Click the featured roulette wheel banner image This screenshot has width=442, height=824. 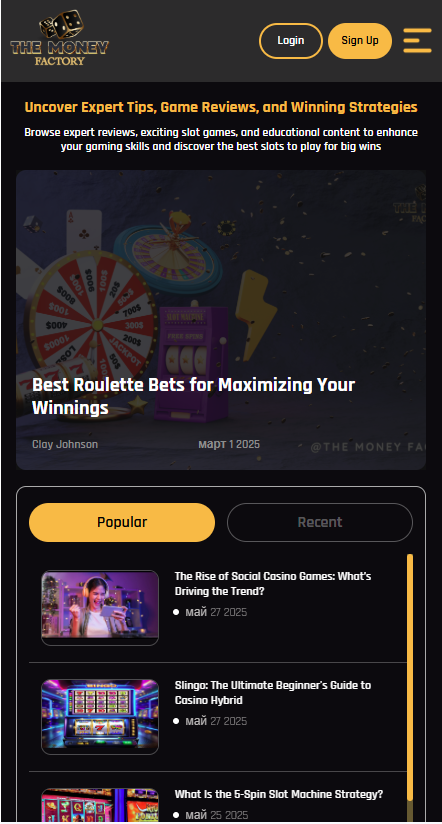(221, 320)
